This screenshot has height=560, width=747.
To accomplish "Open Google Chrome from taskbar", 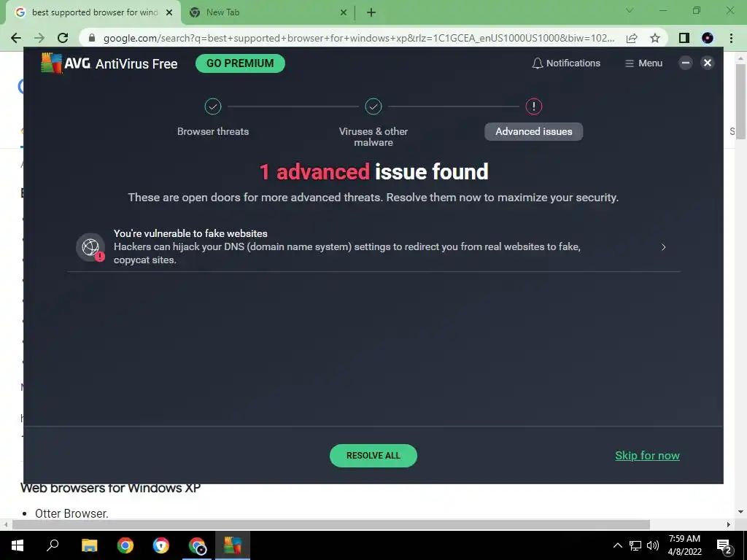I will [125, 545].
